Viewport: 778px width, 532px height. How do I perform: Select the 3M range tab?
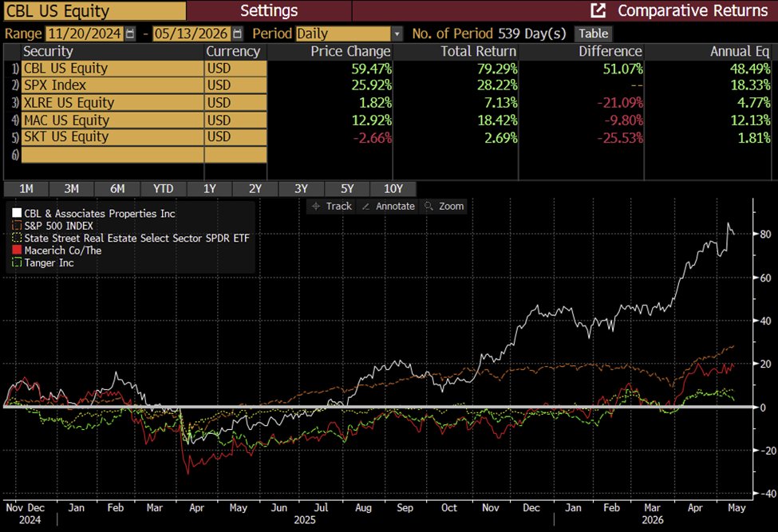(72, 189)
